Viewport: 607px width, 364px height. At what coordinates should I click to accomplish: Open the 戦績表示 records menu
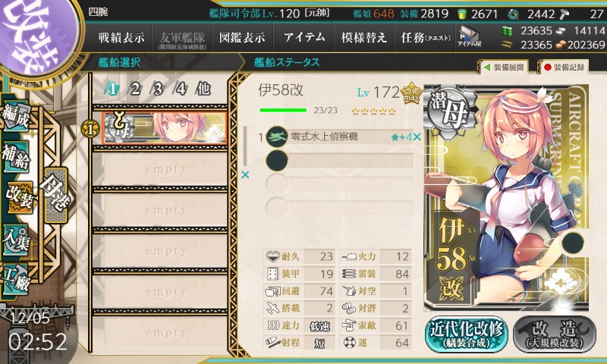click(x=121, y=37)
